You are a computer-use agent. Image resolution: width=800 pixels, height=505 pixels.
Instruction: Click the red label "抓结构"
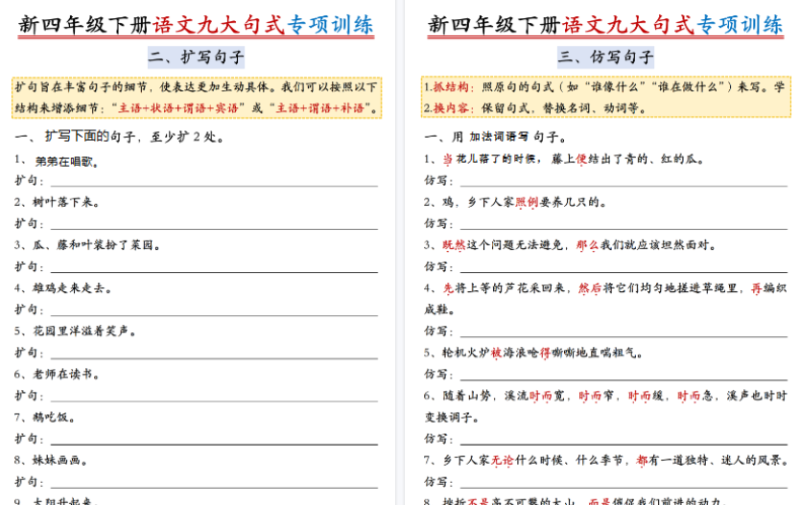(451, 87)
